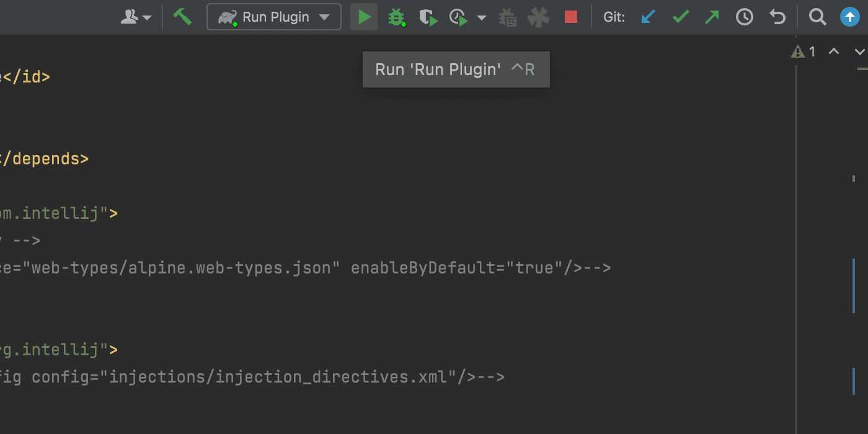Commit changes with the green checkmark
868x434 pixels.
(680, 17)
